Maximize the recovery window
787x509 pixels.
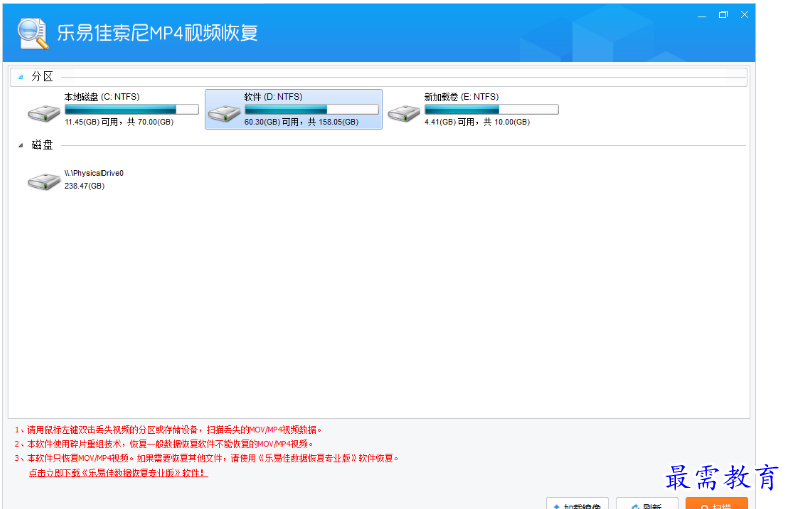723,15
